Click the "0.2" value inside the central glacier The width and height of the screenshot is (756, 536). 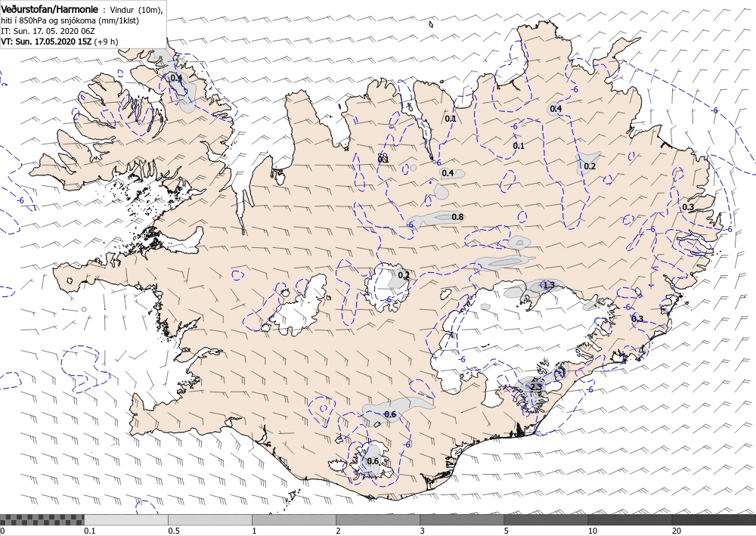click(404, 275)
